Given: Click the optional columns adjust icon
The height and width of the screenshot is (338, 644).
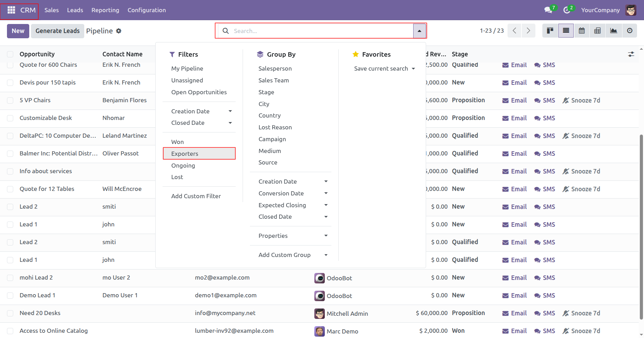Looking at the screenshot, I should click(631, 54).
